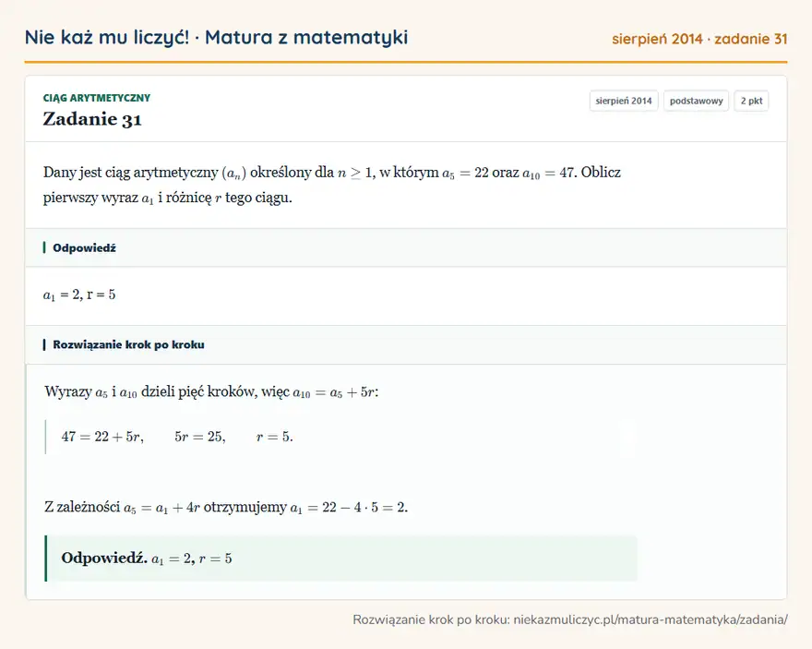Viewport: 812px width, 649px height.
Task: Click the 'sierpień 2014' tag badge
Action: [624, 101]
